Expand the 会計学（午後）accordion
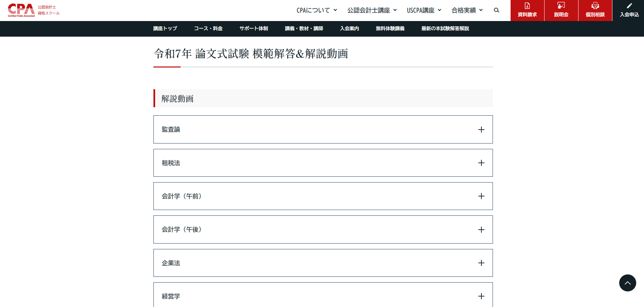The height and width of the screenshot is (307, 644). tap(323, 230)
